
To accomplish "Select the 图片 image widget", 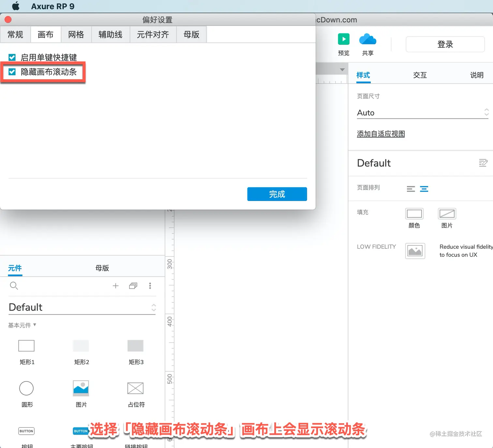I will pyautogui.click(x=81, y=388).
